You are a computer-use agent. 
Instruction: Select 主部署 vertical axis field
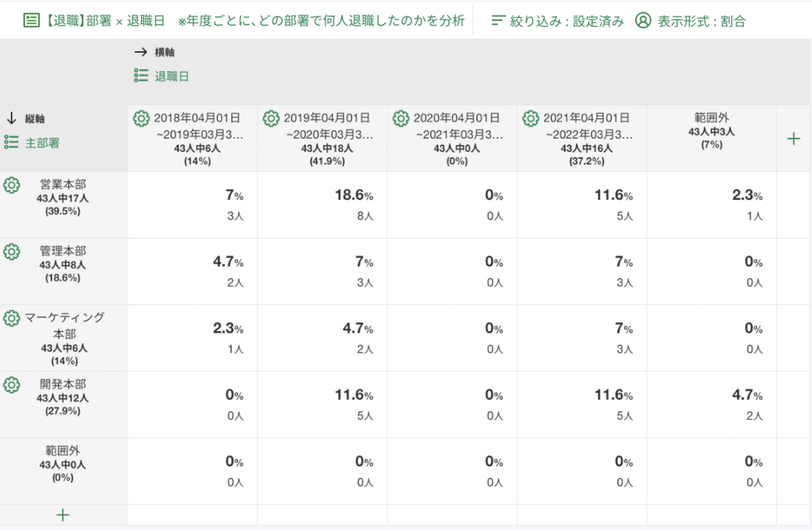pos(42,143)
